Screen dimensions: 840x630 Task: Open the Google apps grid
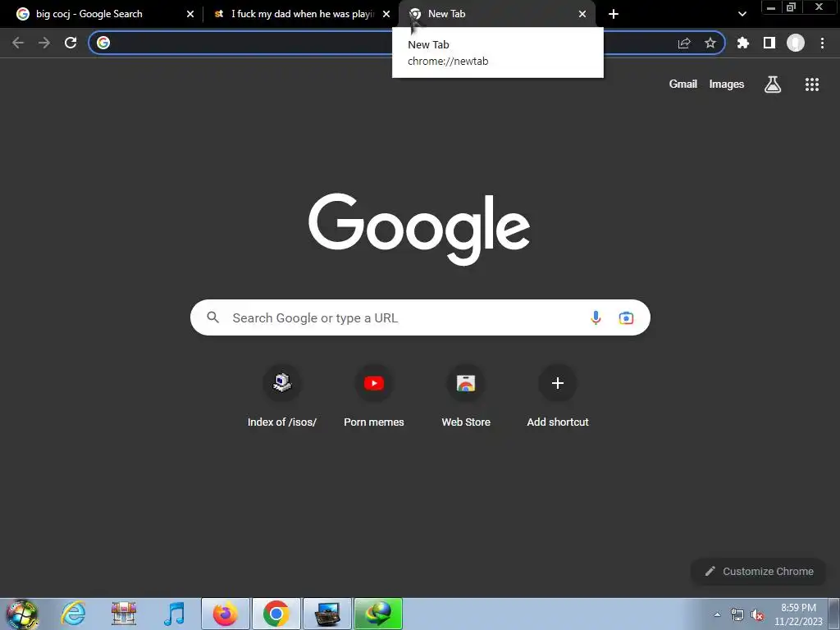[812, 84]
